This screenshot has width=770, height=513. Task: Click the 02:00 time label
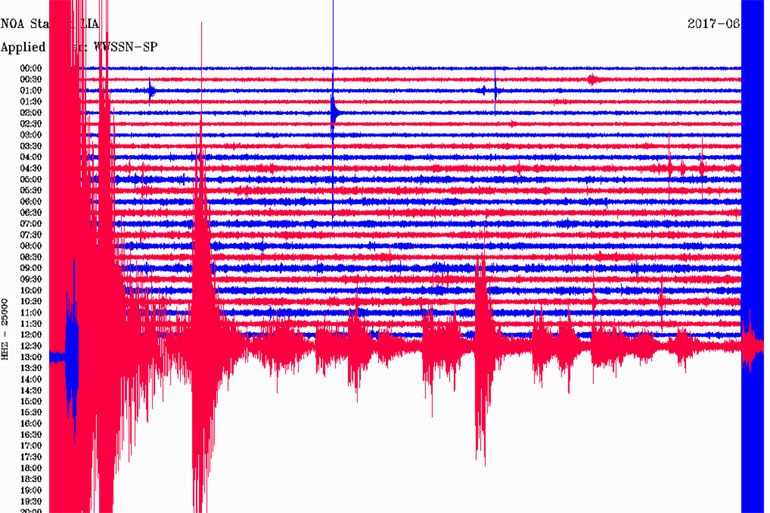[30, 112]
